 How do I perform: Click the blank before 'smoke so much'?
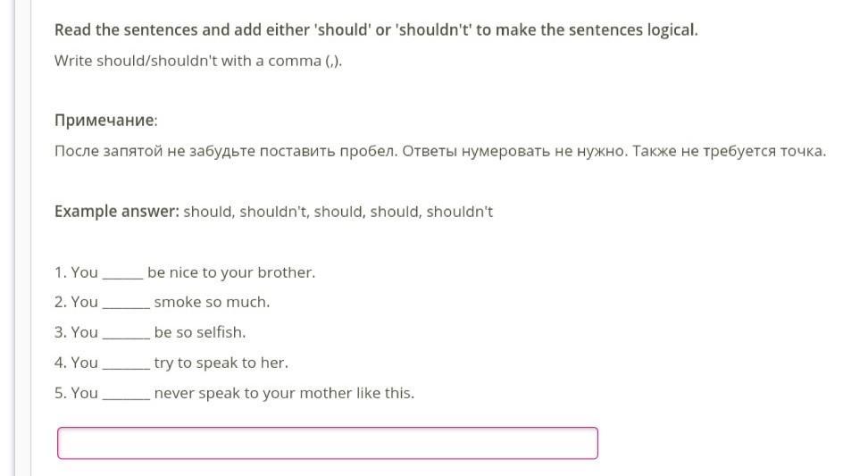tap(126, 303)
